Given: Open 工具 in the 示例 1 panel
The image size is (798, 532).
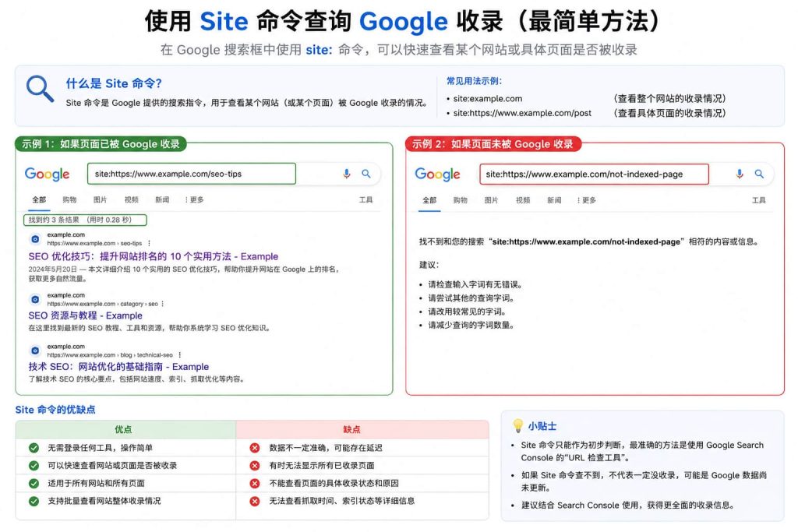Looking at the screenshot, I should (x=366, y=200).
